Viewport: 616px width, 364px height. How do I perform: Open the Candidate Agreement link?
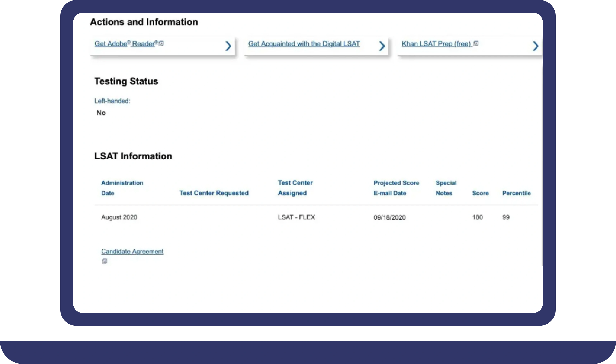coord(132,251)
